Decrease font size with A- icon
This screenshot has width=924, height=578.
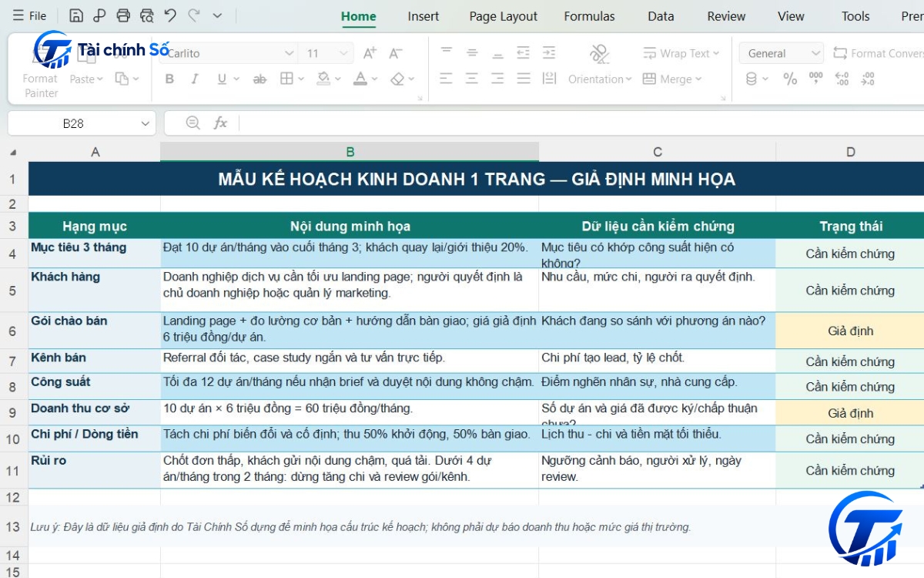pyautogui.click(x=396, y=53)
